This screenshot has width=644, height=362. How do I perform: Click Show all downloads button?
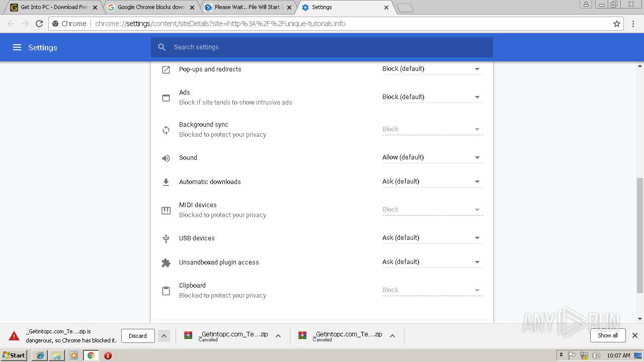tap(608, 335)
